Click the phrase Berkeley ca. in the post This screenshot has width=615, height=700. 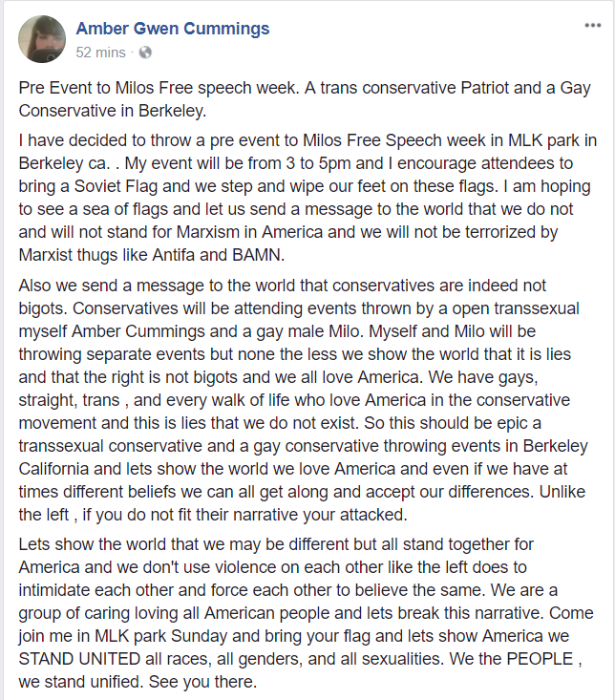tap(63, 163)
